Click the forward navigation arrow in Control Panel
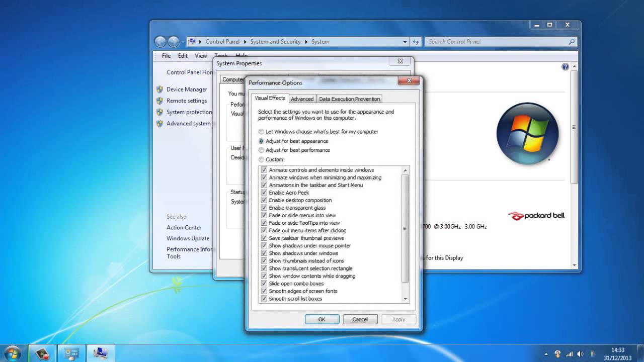This screenshot has height=362, width=644. (173, 42)
